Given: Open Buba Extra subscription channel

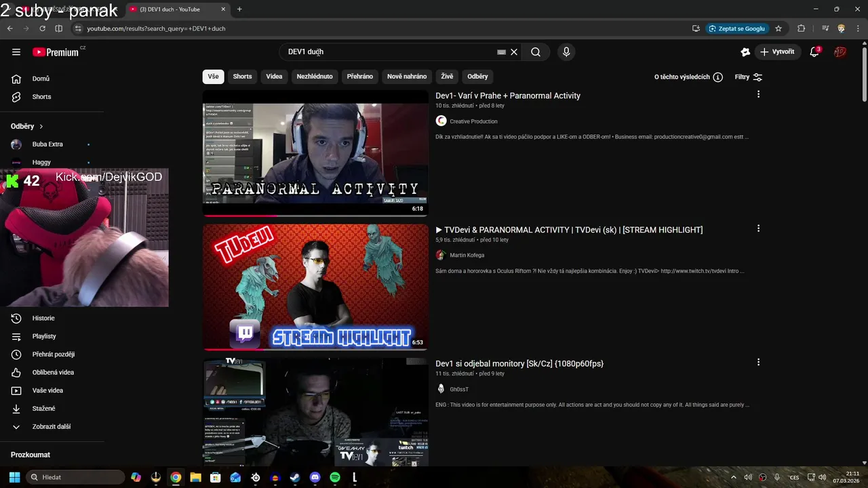Looking at the screenshot, I should coord(47,144).
